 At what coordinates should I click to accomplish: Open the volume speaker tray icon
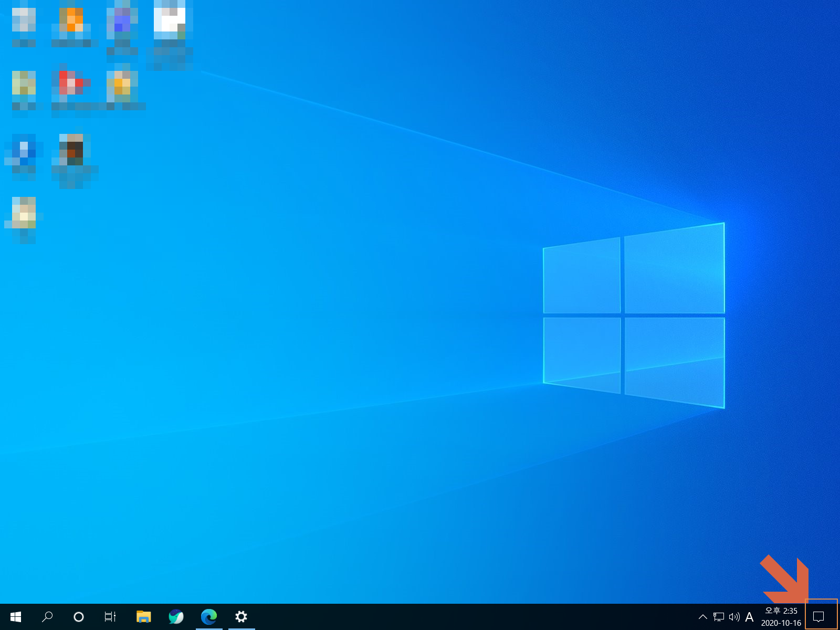(x=734, y=617)
